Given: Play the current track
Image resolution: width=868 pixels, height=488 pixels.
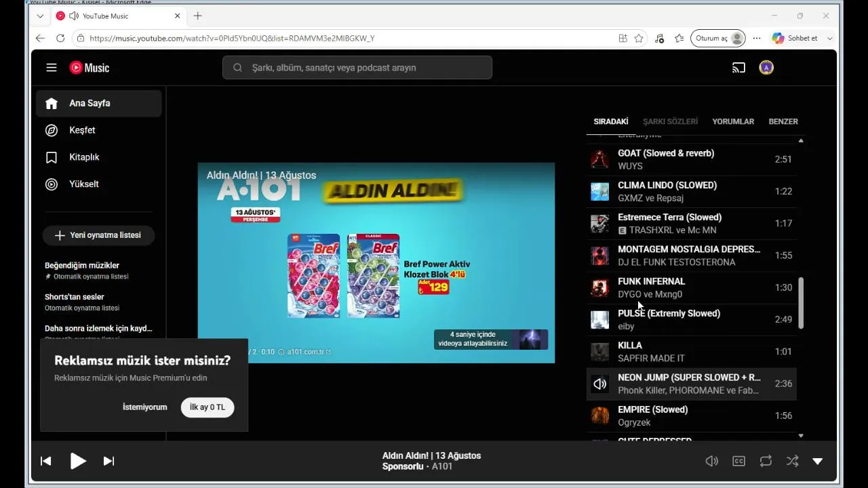Looking at the screenshot, I should click(x=78, y=461).
